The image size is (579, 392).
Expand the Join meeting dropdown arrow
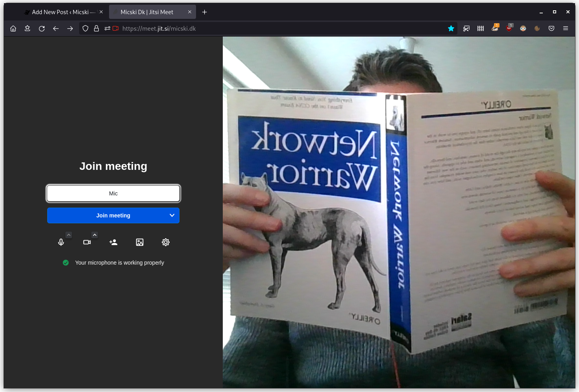click(x=172, y=215)
